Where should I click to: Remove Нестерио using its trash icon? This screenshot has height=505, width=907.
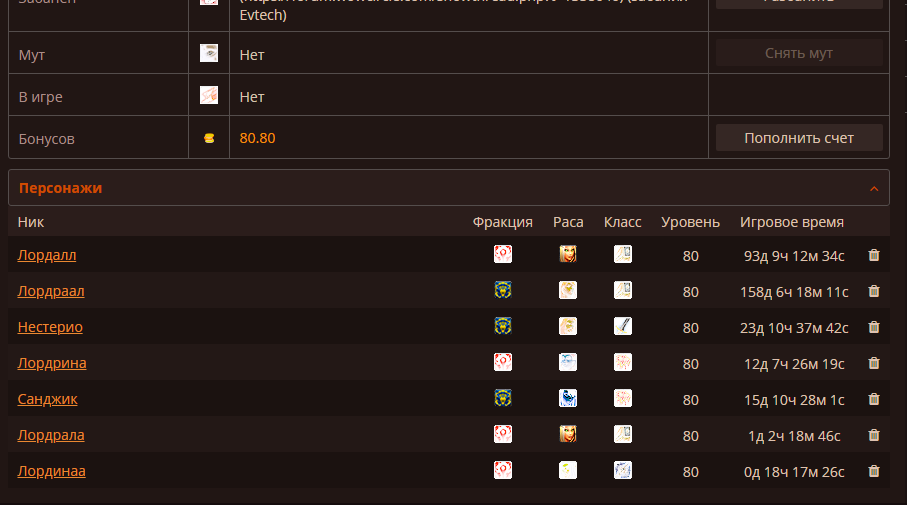874,327
